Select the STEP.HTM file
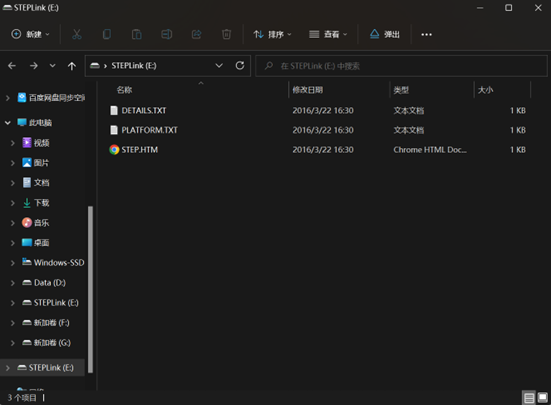This screenshot has width=551, height=405. tap(140, 150)
